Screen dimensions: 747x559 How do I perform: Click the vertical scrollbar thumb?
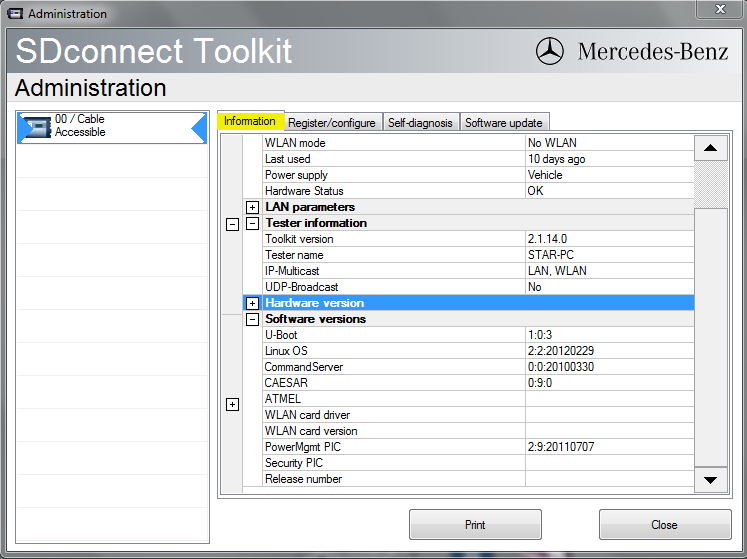[x=710, y=337]
